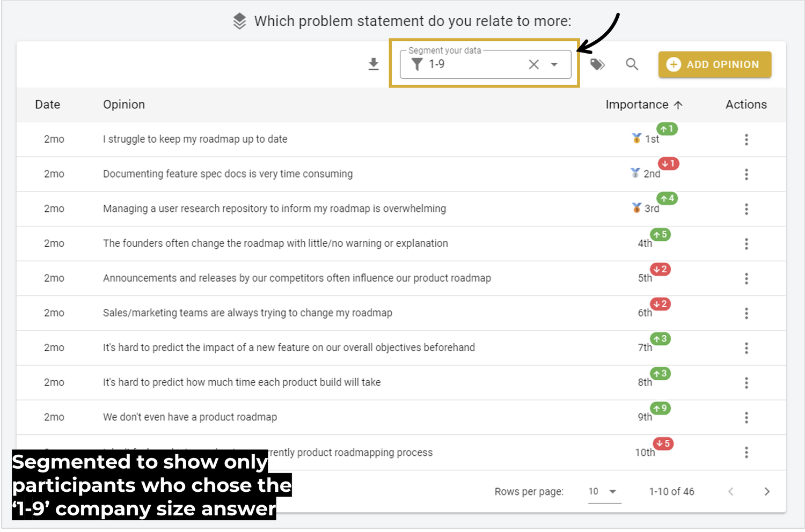Image resolution: width=805 pixels, height=532 pixels.
Task: Open the tags icon next to search
Action: (597, 64)
